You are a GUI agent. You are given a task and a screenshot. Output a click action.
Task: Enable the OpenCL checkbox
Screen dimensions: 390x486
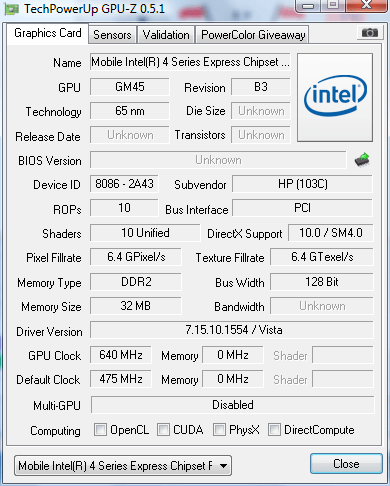[100, 429]
